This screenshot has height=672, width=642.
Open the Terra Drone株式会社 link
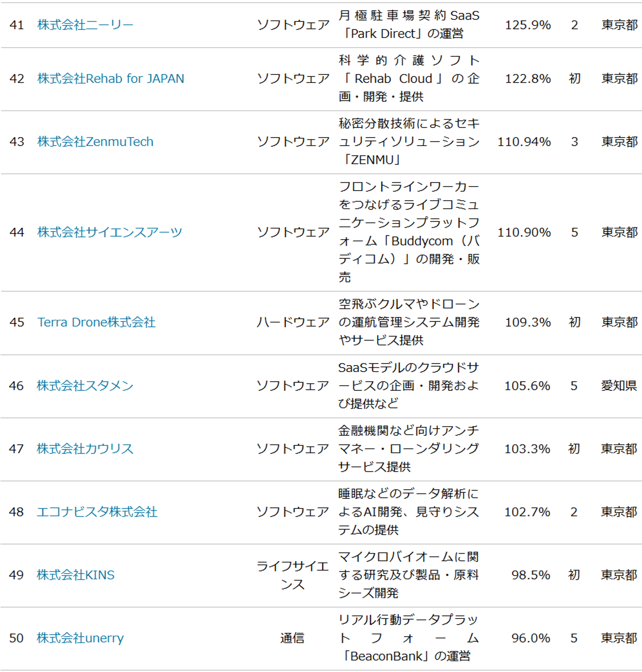pos(96,322)
